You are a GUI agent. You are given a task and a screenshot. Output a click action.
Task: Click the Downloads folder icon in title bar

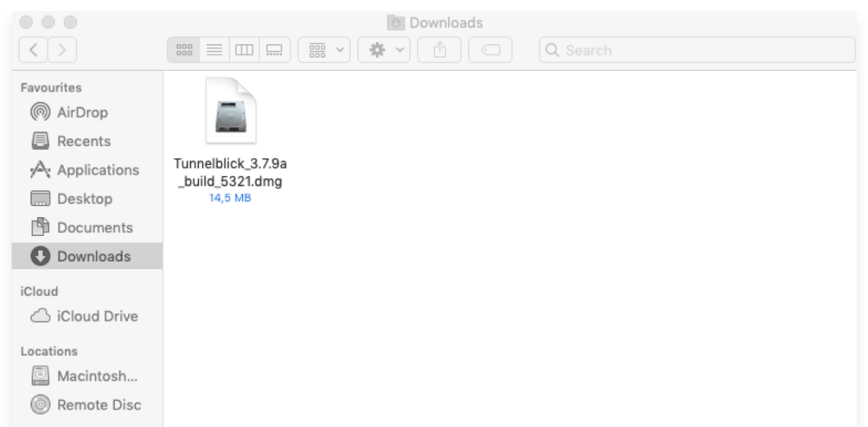[396, 22]
